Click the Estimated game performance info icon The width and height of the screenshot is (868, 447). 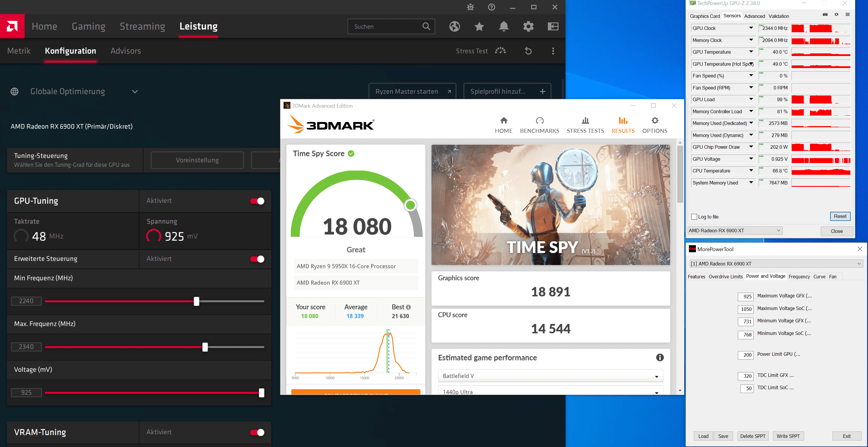(x=659, y=357)
